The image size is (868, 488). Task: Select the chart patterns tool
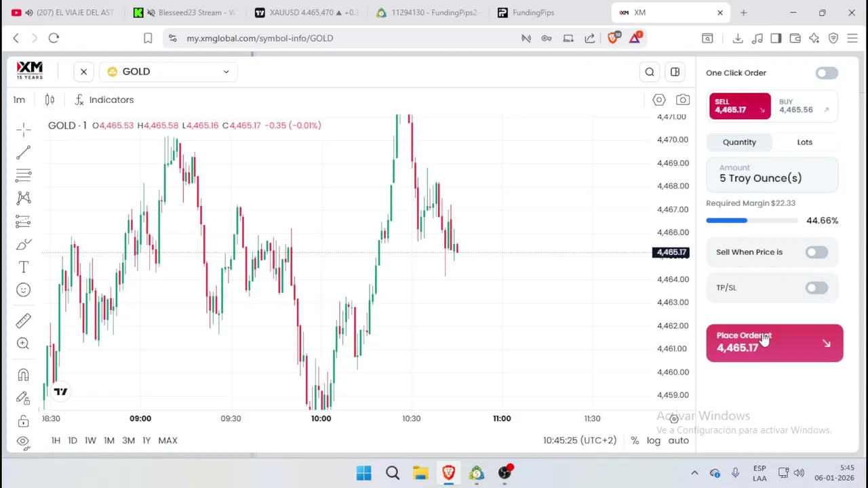23,198
